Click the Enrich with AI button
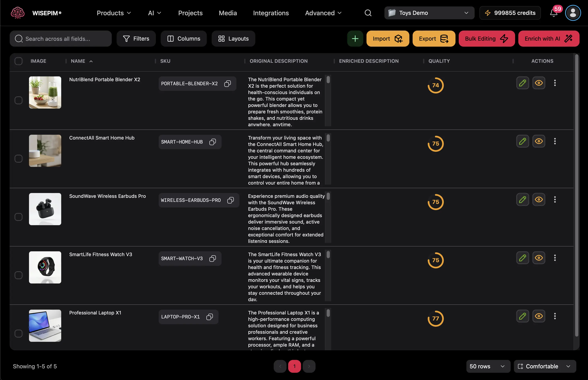588x380 pixels. point(549,39)
